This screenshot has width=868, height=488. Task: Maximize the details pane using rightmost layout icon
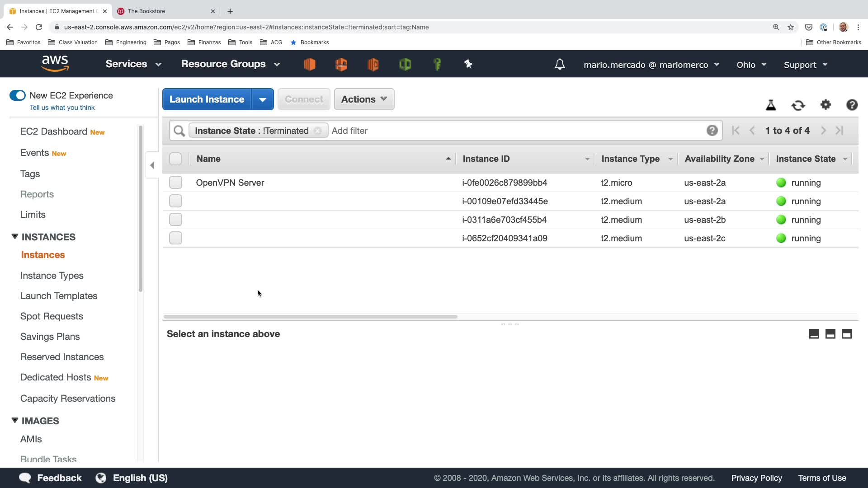[x=846, y=334]
